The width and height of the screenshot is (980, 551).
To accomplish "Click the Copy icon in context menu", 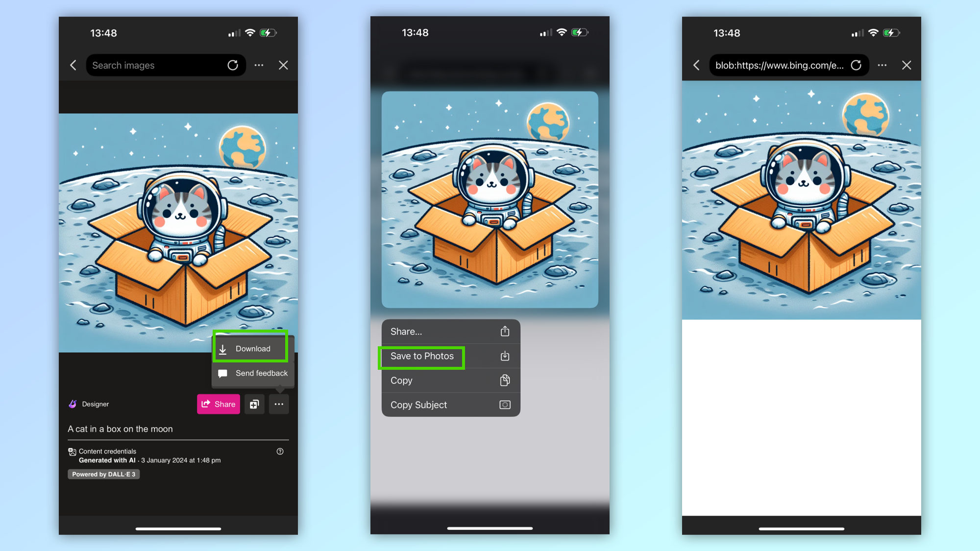I will tap(506, 380).
